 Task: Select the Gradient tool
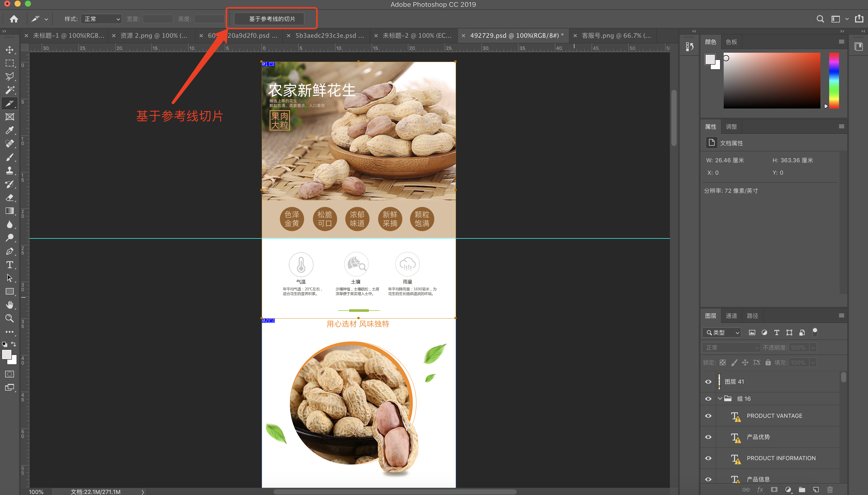(x=10, y=211)
